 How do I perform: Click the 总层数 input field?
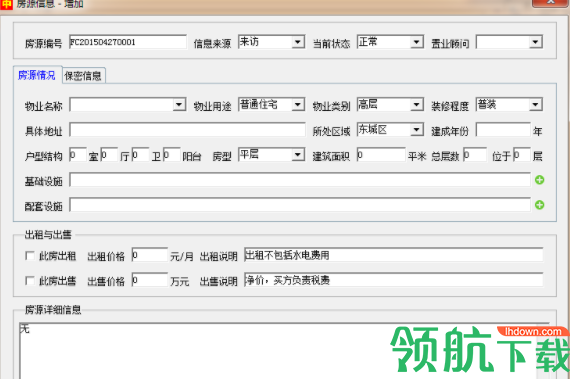click(x=475, y=155)
